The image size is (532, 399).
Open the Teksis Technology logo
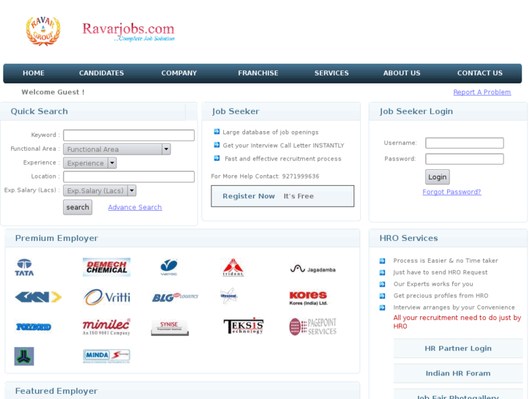click(x=243, y=327)
